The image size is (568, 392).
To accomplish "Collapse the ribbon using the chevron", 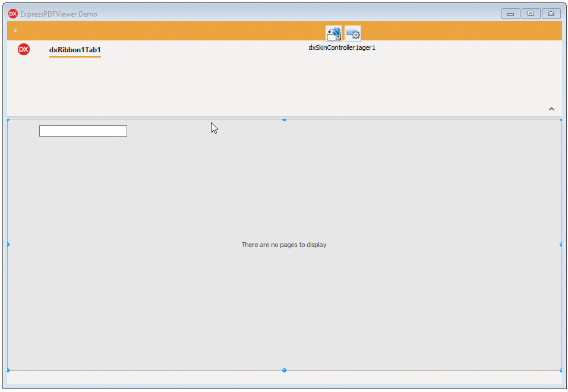I will point(551,109).
